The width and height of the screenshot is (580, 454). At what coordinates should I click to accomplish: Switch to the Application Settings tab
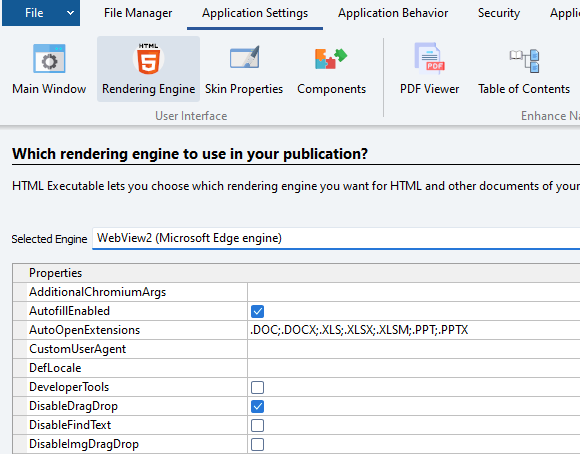pyautogui.click(x=255, y=13)
